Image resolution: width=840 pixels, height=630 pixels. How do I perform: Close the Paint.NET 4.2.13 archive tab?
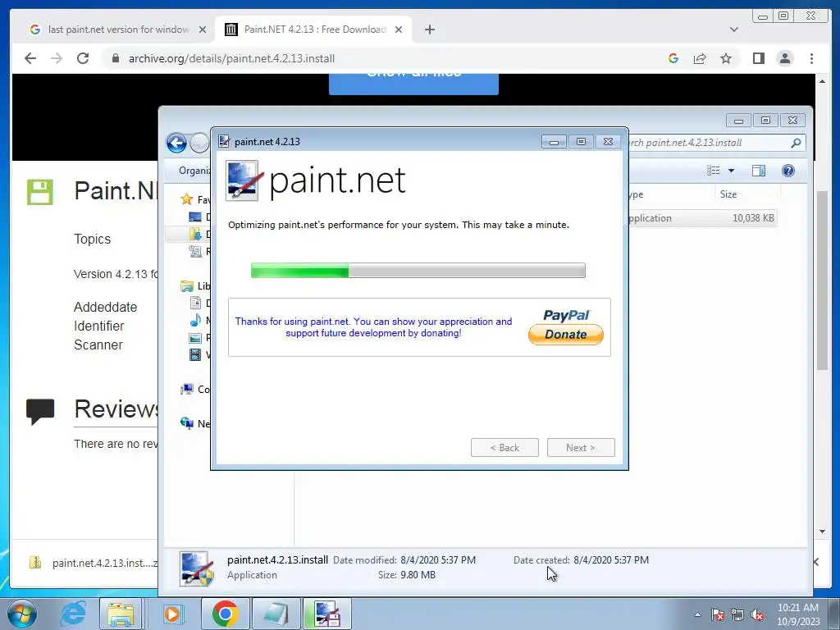399,30
